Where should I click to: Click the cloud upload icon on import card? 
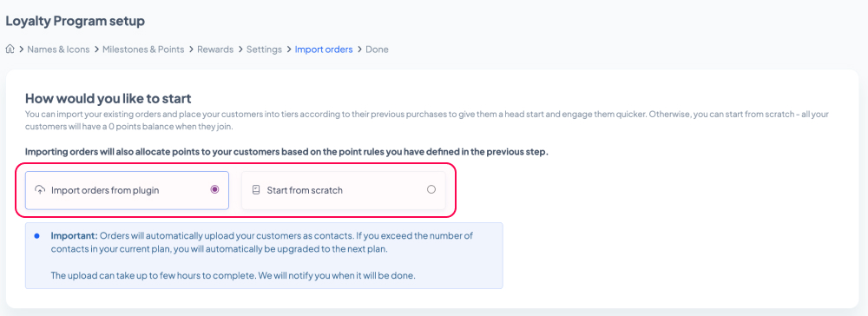[40, 190]
